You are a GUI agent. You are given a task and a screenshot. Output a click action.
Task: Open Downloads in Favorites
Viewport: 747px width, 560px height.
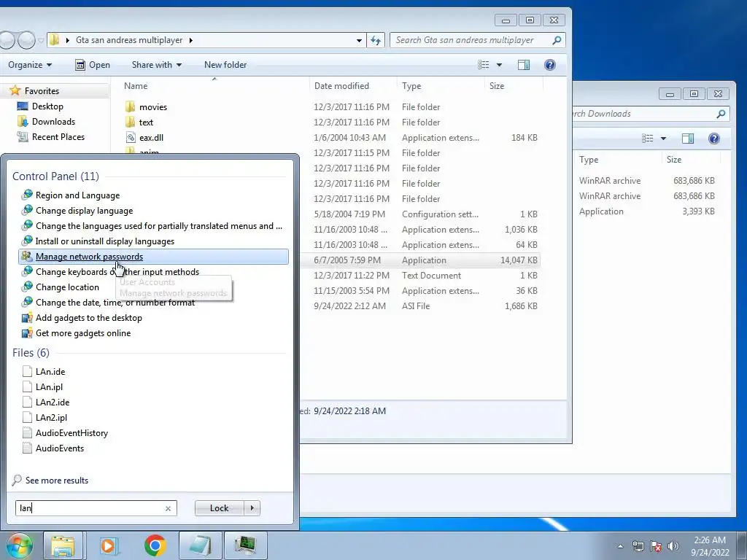click(x=53, y=122)
